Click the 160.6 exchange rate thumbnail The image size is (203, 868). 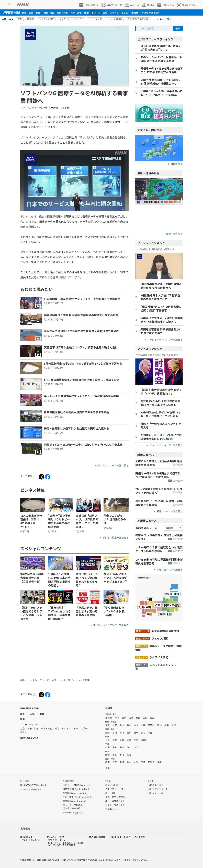[31, 448]
